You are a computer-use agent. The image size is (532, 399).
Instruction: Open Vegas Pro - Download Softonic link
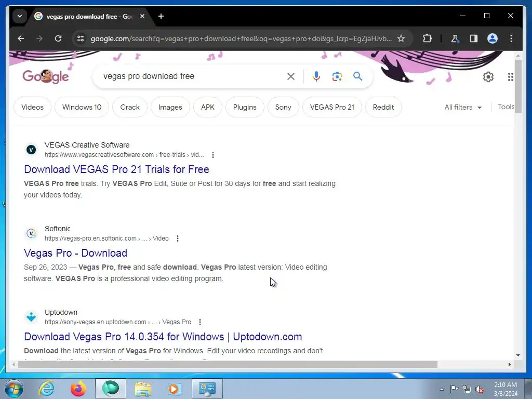coord(75,253)
